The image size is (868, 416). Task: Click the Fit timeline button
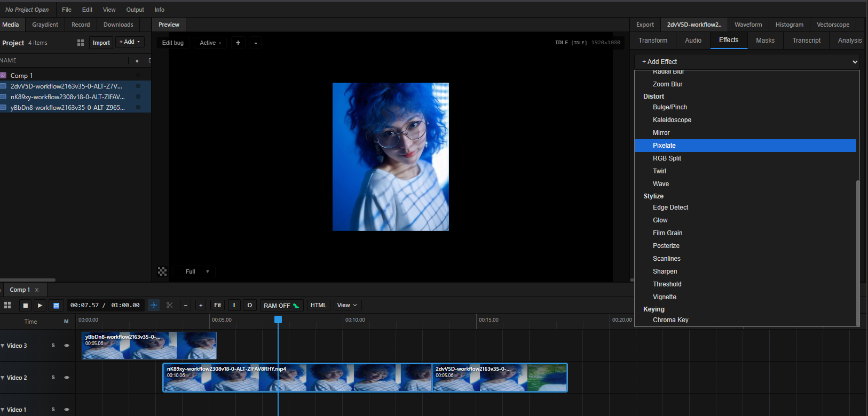pyautogui.click(x=217, y=305)
